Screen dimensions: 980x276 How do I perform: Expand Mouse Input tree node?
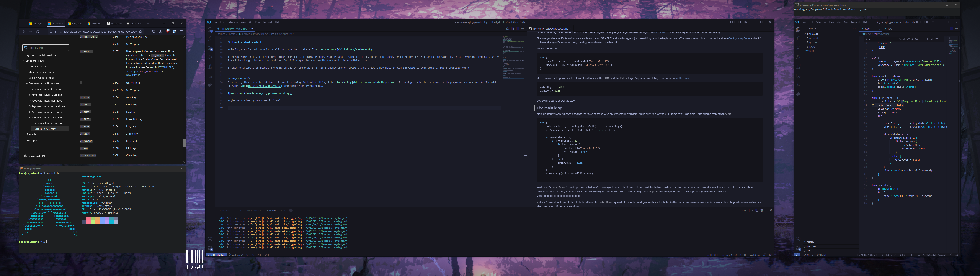(24, 135)
